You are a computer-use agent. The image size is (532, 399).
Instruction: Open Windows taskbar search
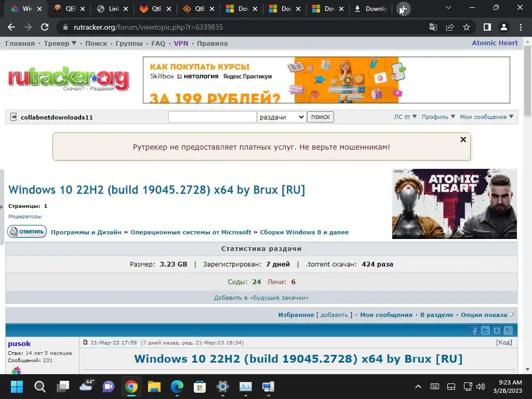pyautogui.click(x=39, y=387)
